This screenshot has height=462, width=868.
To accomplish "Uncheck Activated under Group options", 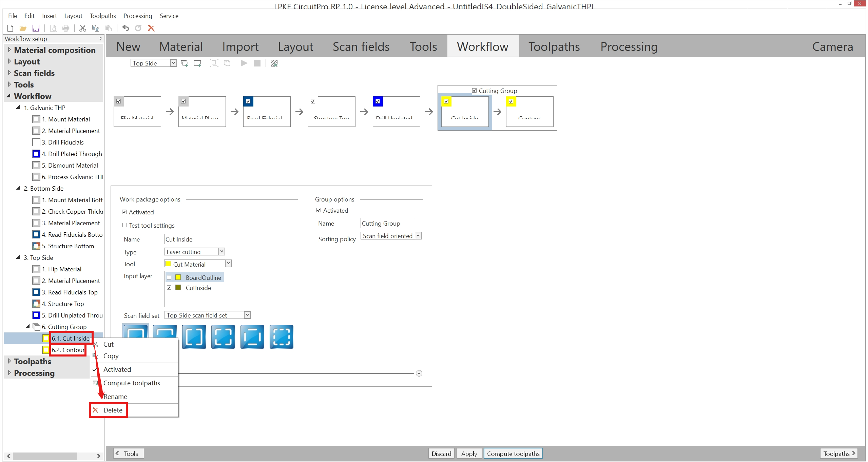I will (x=319, y=210).
